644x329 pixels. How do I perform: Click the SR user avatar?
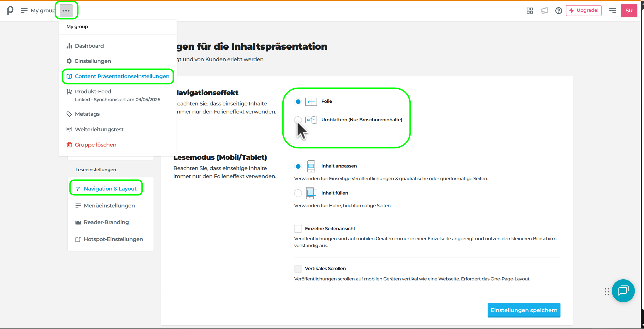pos(629,11)
